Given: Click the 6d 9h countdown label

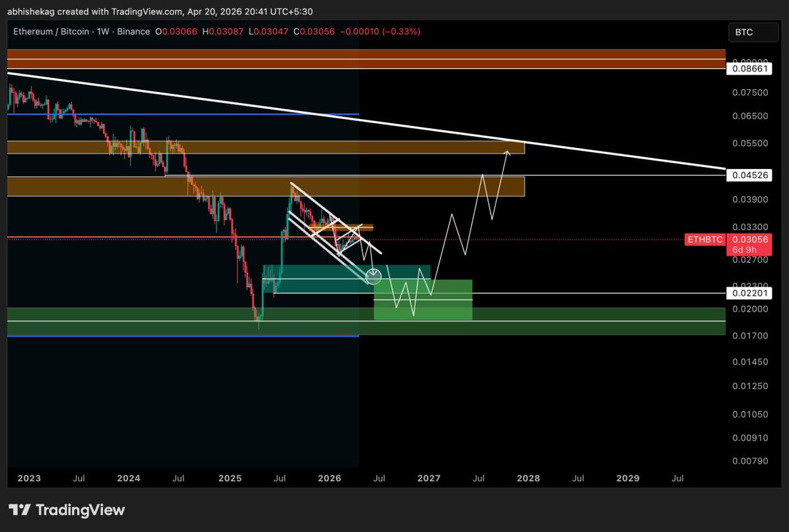Looking at the screenshot, I should tap(743, 250).
